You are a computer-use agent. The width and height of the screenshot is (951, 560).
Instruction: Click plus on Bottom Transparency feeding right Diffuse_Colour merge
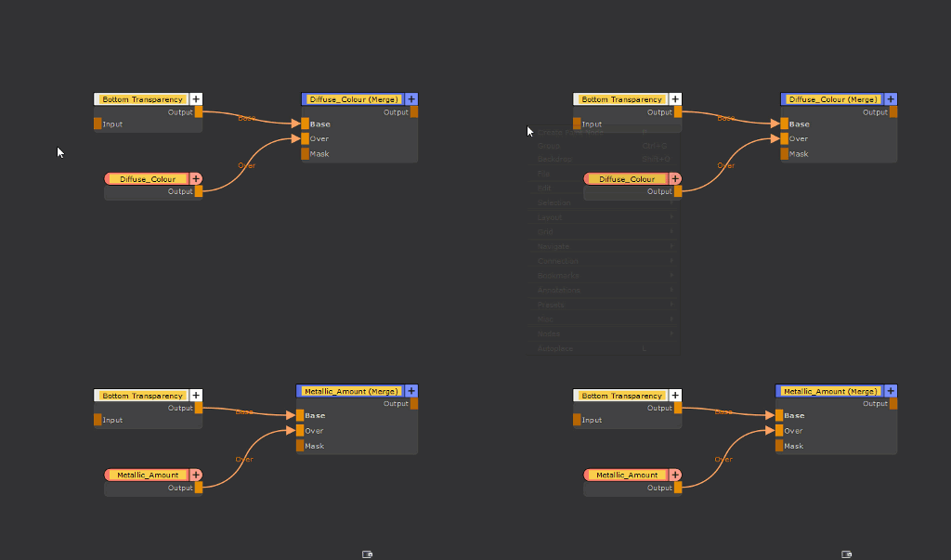[675, 99]
